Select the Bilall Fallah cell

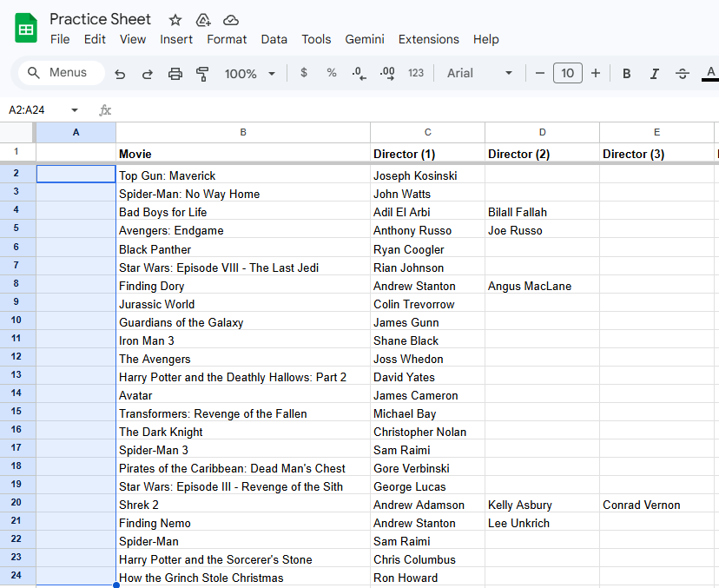[543, 211]
